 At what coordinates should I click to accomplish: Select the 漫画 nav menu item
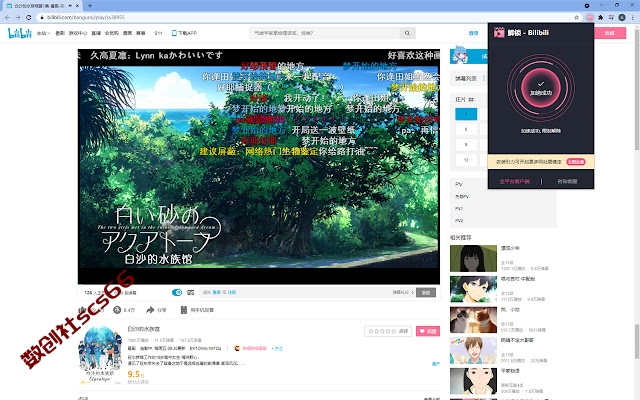click(127, 33)
